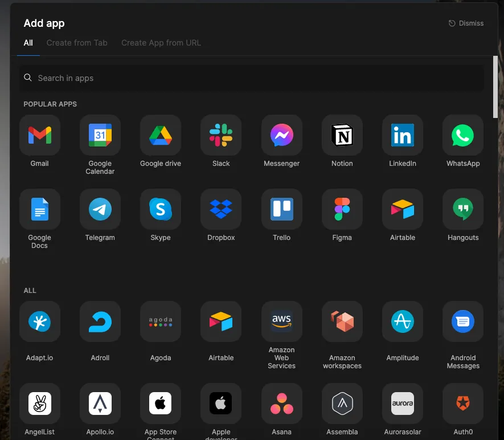Add the Notion app
Image resolution: width=504 pixels, height=440 pixels.
[x=342, y=136]
